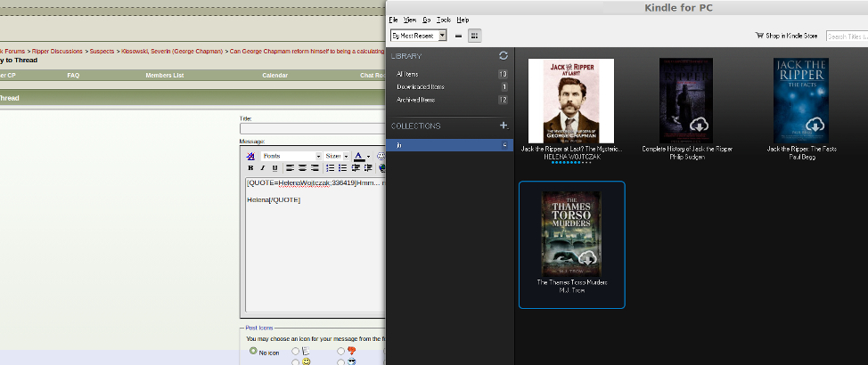This screenshot has width=868, height=365.
Task: Switch to list view in Kindle
Action: [x=458, y=36]
